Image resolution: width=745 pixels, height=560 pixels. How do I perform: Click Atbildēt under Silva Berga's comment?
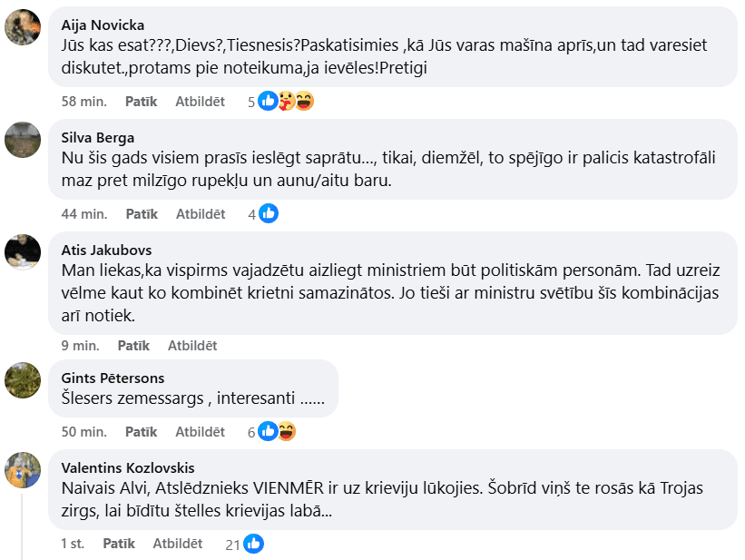201,214
